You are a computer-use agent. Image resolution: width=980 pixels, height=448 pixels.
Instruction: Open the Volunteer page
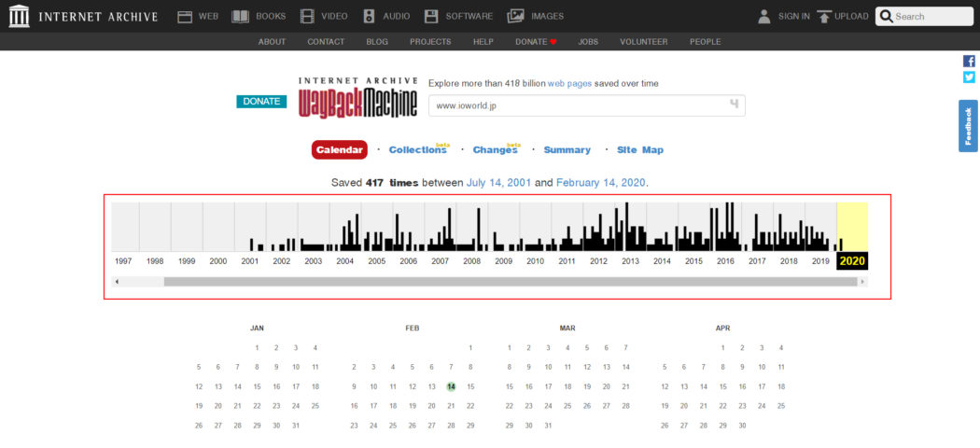tap(644, 42)
